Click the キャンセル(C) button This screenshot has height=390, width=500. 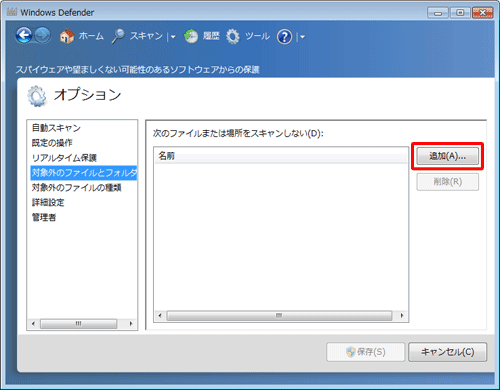(448, 352)
